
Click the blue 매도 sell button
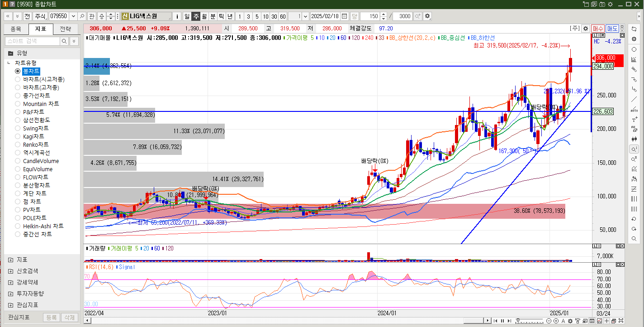click(612, 29)
